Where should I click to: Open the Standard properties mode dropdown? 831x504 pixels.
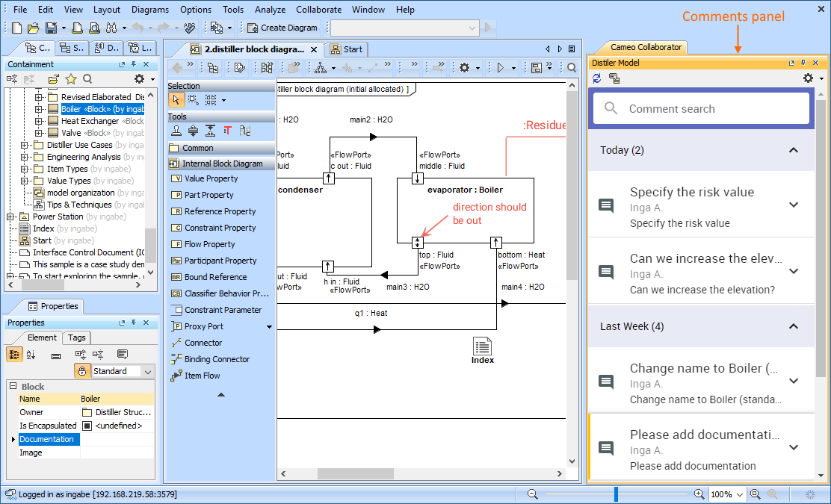(x=147, y=371)
